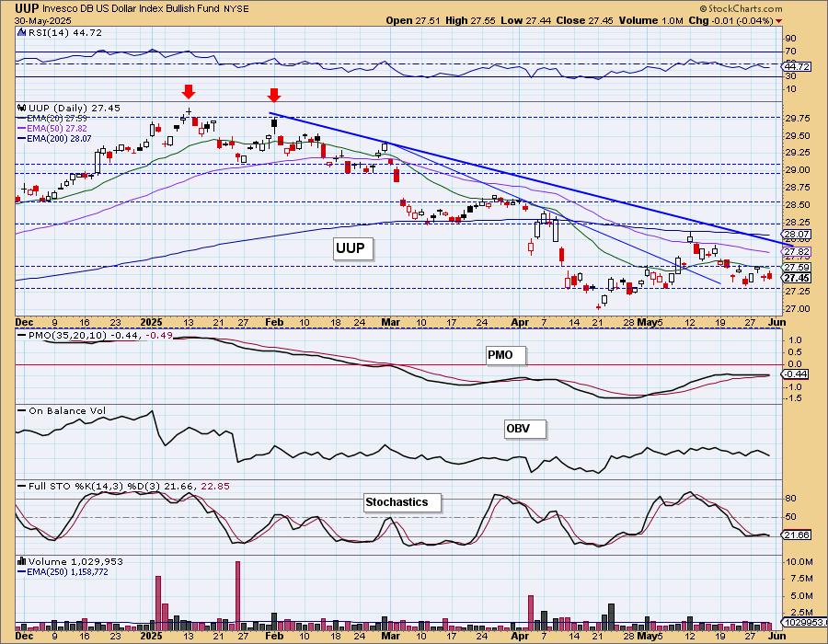
Task: Click the boxed OBV label
Action: [524, 429]
